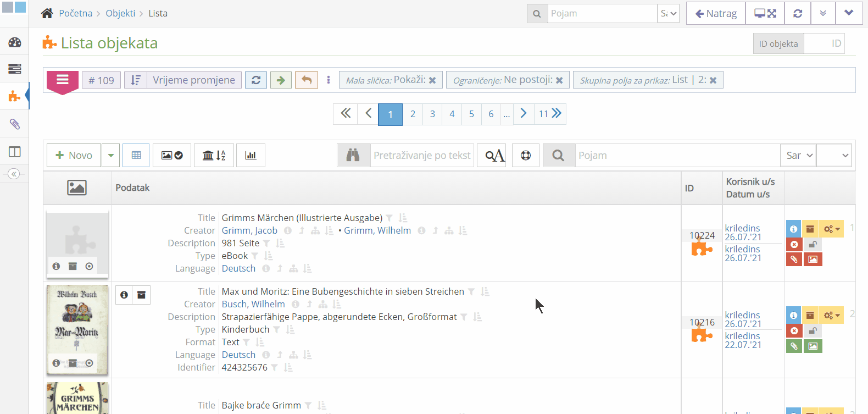Click the blue info icon for object 10224
This screenshot has height=414, width=868.
tap(793, 229)
